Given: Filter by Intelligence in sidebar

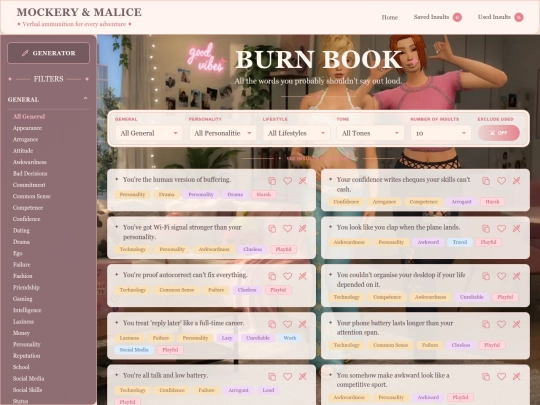Looking at the screenshot, I should pos(27,310).
